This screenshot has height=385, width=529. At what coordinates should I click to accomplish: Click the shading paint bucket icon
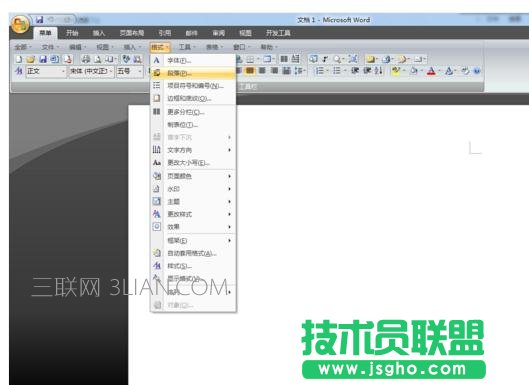pos(414,71)
